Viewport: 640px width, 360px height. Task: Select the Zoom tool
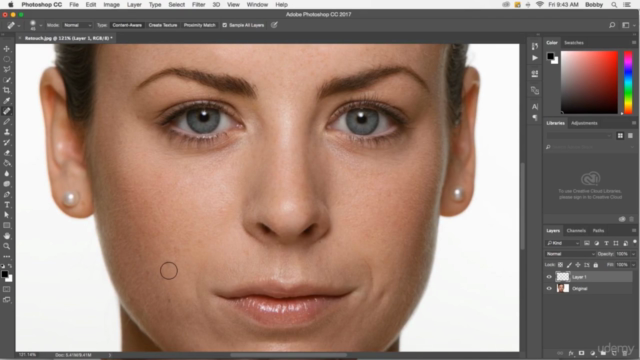pyautogui.click(x=7, y=247)
